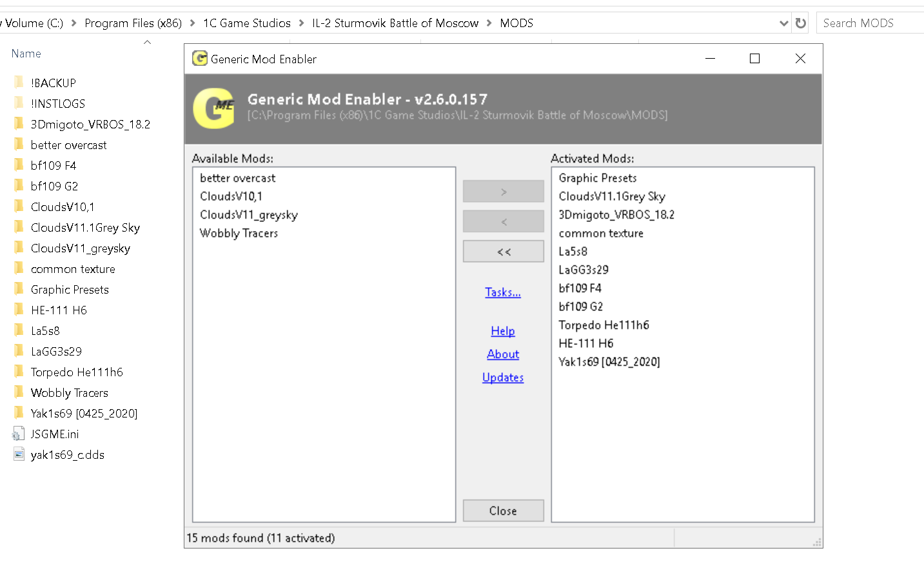The height and width of the screenshot is (564, 924).
Task: Check for Updates link
Action: pos(503,378)
